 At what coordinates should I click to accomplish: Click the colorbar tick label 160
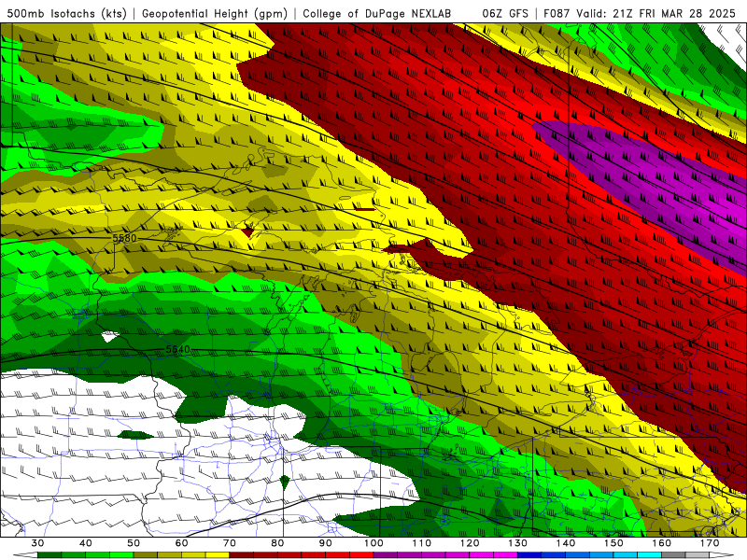[662, 543]
